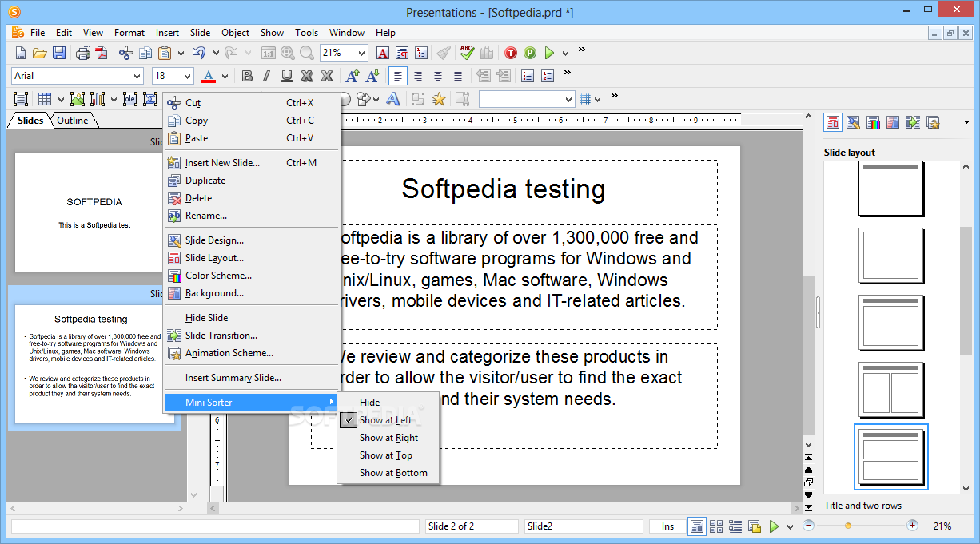Open the Arial font name dropdown

pyautogui.click(x=136, y=76)
